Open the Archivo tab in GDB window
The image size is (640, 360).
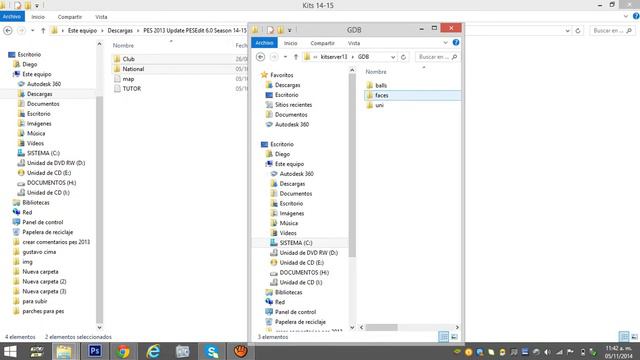pos(264,42)
